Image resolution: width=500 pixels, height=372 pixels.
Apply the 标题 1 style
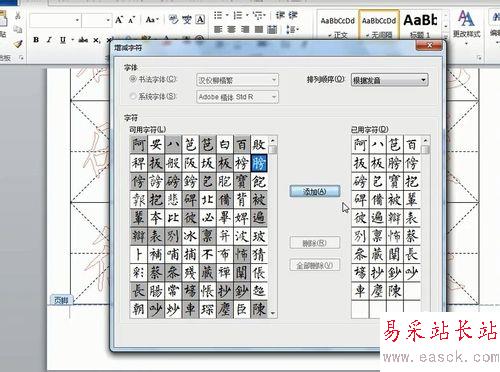(x=420, y=25)
